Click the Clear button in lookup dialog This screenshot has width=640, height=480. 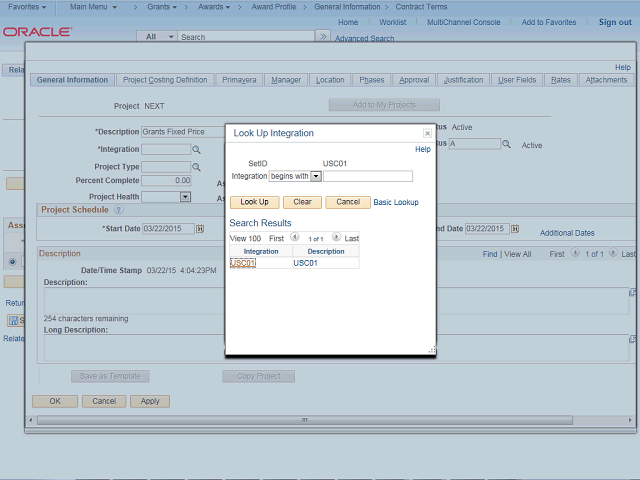click(302, 202)
